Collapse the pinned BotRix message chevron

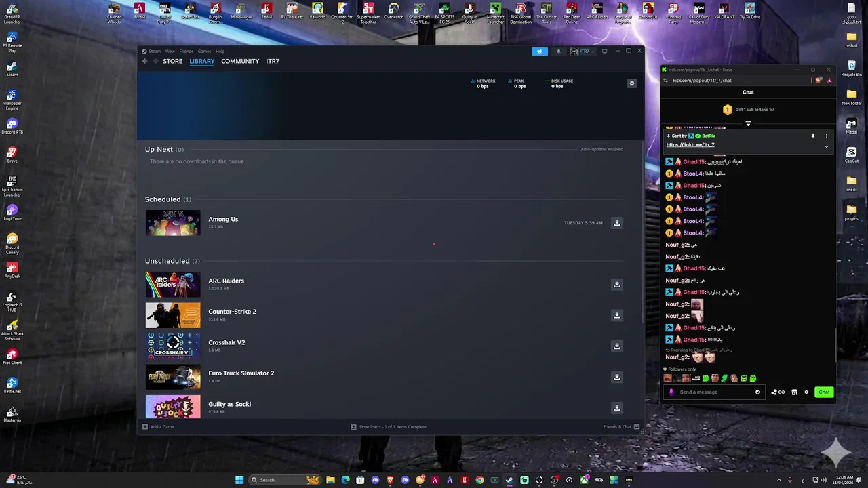coord(827,146)
